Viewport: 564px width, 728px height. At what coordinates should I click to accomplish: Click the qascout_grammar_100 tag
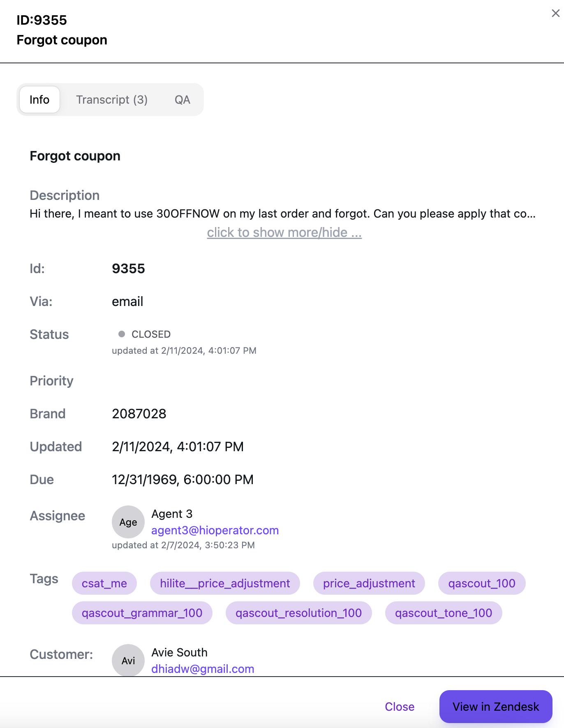(x=142, y=613)
